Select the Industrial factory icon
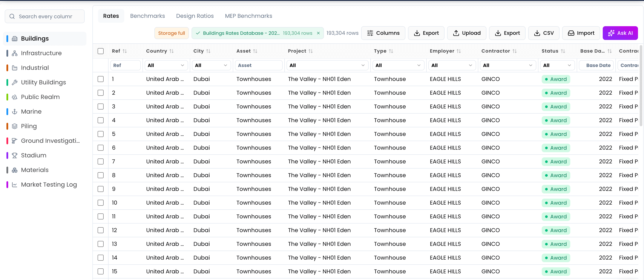This screenshot has height=280, width=644. 15,68
